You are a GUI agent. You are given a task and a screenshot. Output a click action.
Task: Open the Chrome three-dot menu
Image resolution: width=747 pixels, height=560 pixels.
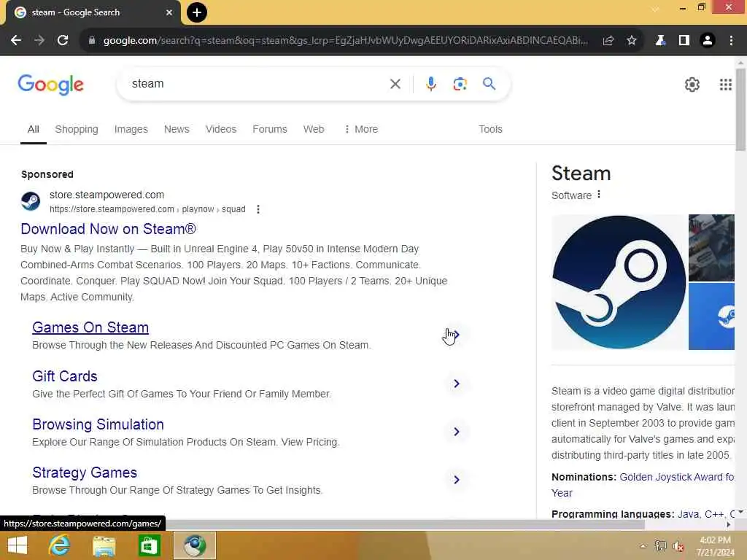coord(731,41)
